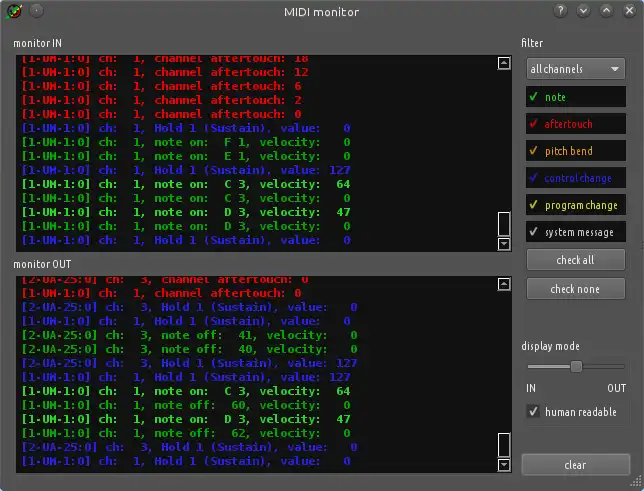Viewport: 644px width, 491px height.
Task: Open the help question mark button
Action: tap(560, 11)
